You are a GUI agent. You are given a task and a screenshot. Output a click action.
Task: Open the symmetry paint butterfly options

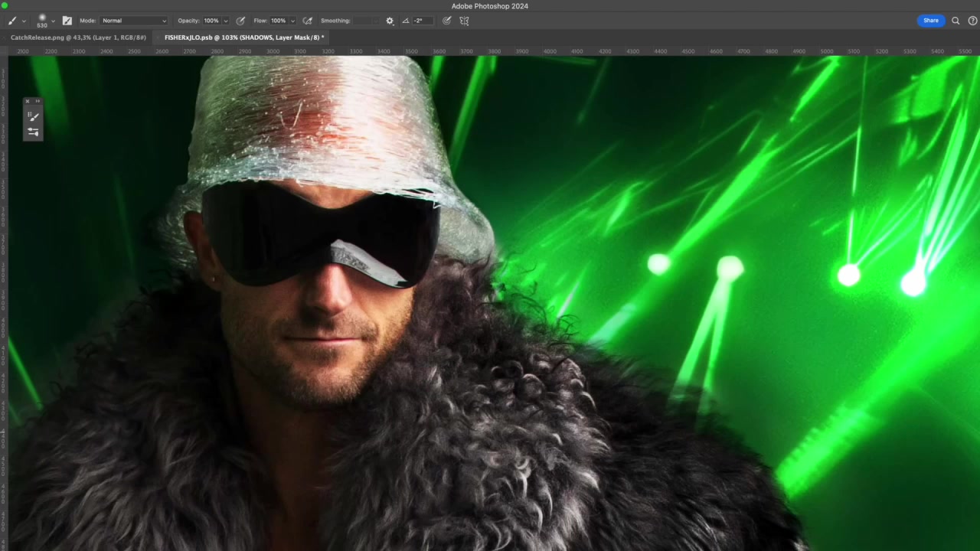pos(464,21)
